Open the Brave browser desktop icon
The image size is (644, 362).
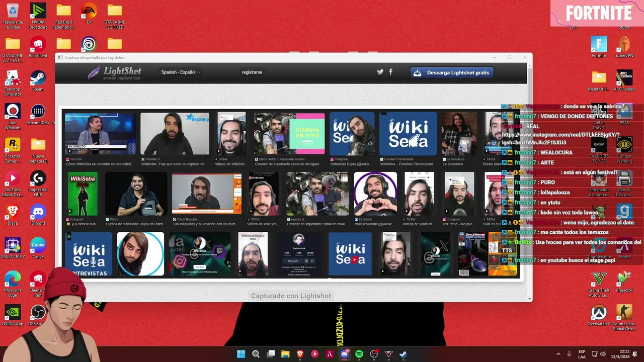(13, 215)
